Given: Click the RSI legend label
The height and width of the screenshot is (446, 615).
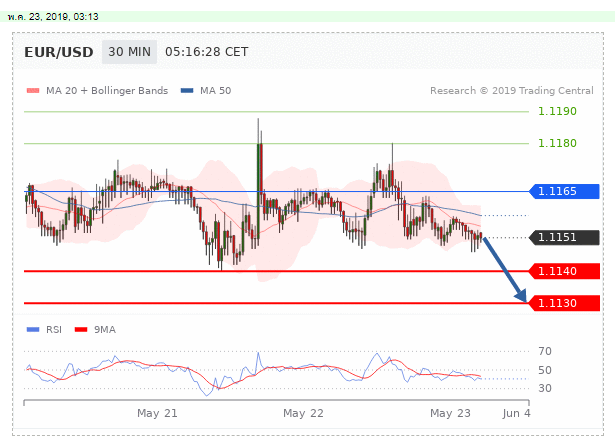Looking at the screenshot, I should pyautogui.click(x=54, y=329).
